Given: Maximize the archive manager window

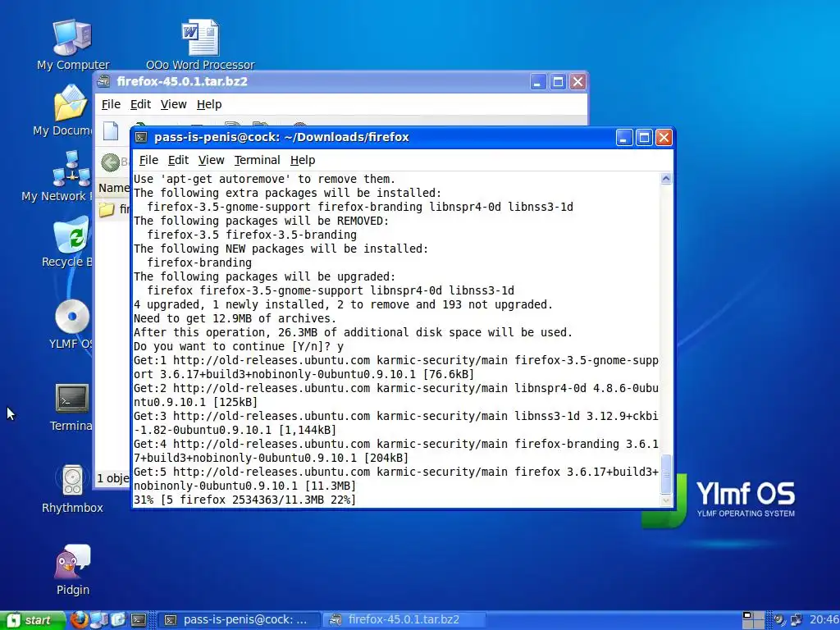Looking at the screenshot, I should tap(558, 82).
